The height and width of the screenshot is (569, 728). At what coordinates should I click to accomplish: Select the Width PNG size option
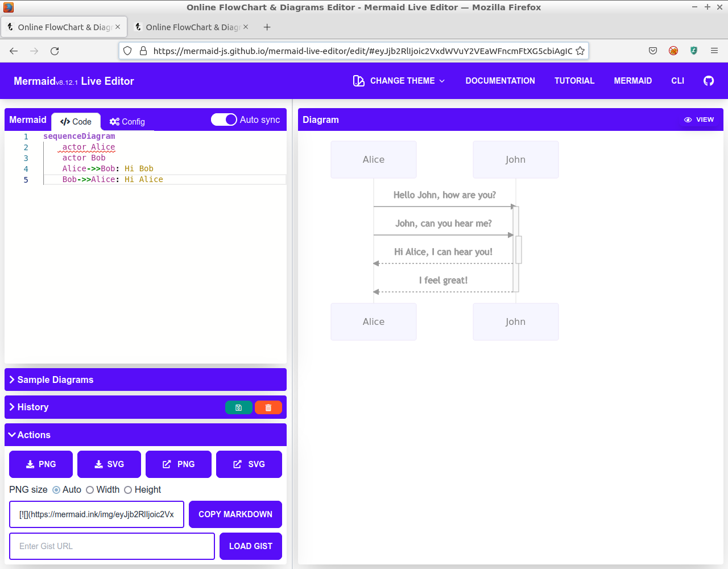[90, 490]
